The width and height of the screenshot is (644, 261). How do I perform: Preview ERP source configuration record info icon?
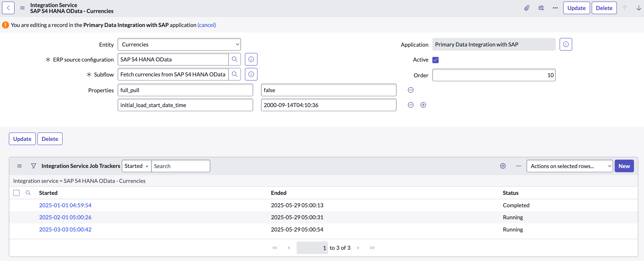(x=251, y=59)
